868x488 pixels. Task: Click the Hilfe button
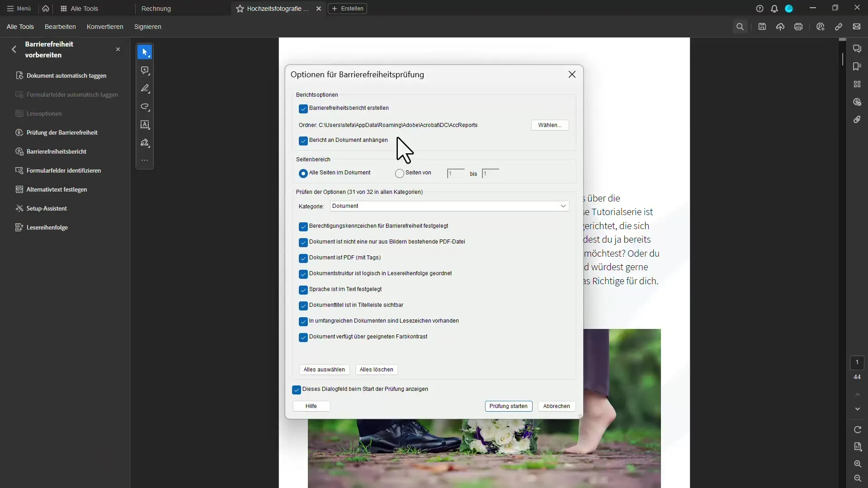[x=311, y=406]
